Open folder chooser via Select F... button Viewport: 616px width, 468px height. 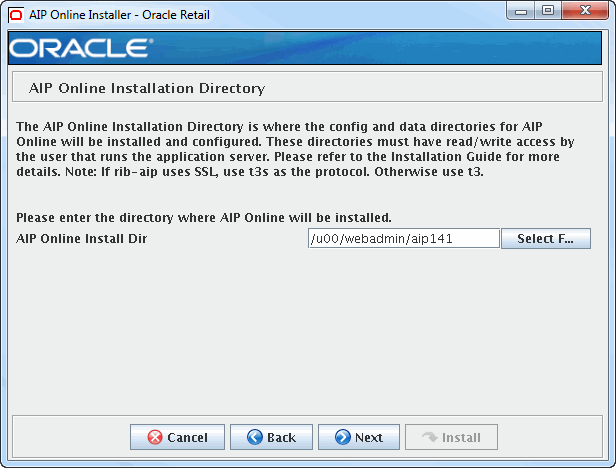coord(546,239)
